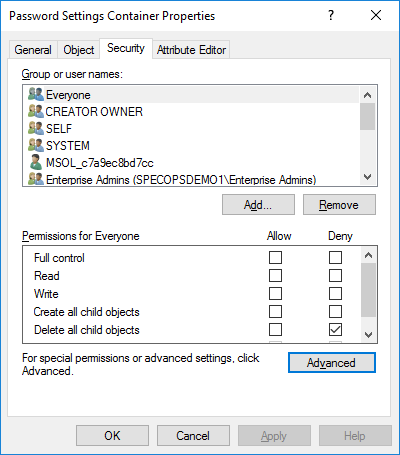Enable Deny checkbox for Write permission
The image size is (400, 455).
pos(335,294)
